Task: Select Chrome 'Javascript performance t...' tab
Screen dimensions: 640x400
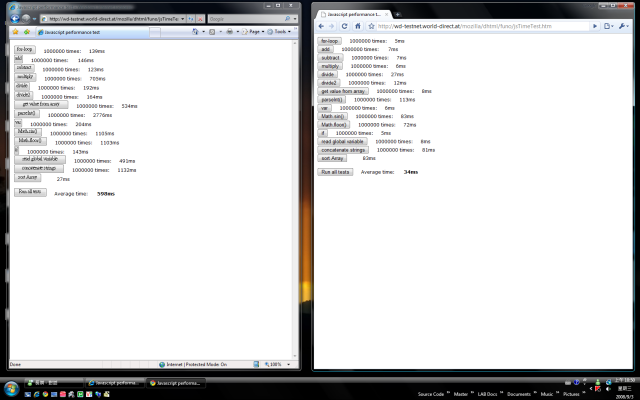Action: coord(353,14)
